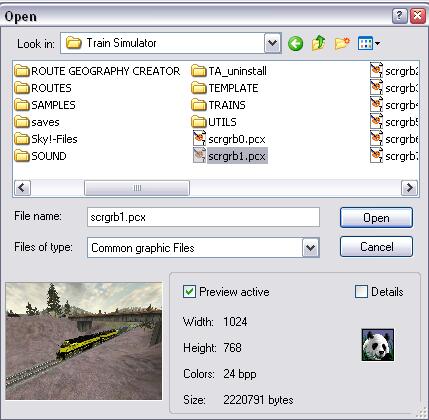Click the Open button

(x=376, y=218)
